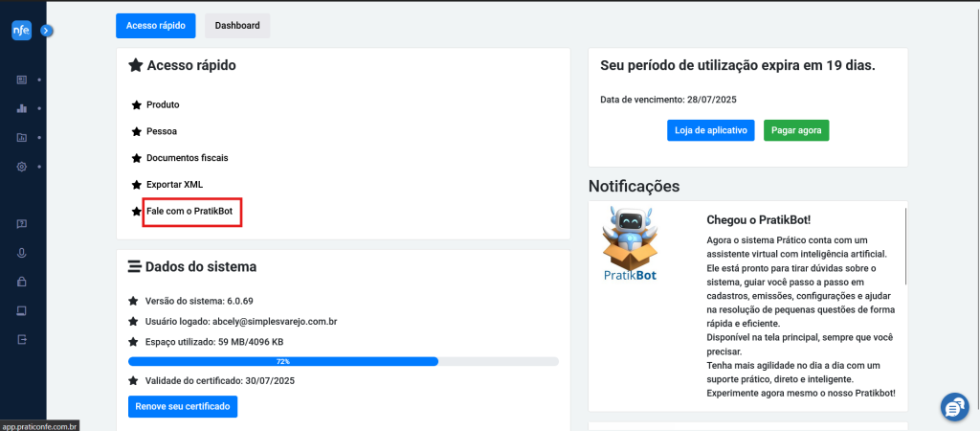Click the Pagar agora button
The image size is (980, 431).
point(796,131)
